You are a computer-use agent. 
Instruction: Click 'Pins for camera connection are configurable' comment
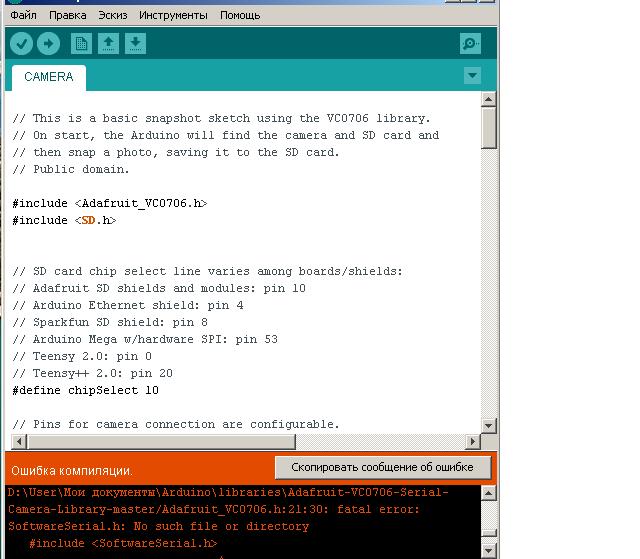(x=176, y=424)
